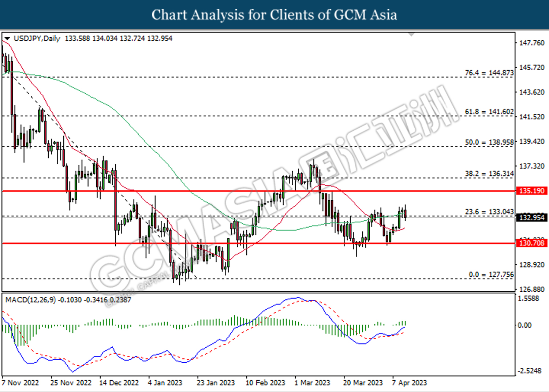Screen dimensions: 549x392
Task: Click the 145.720 price axis value
Action: 532,67
